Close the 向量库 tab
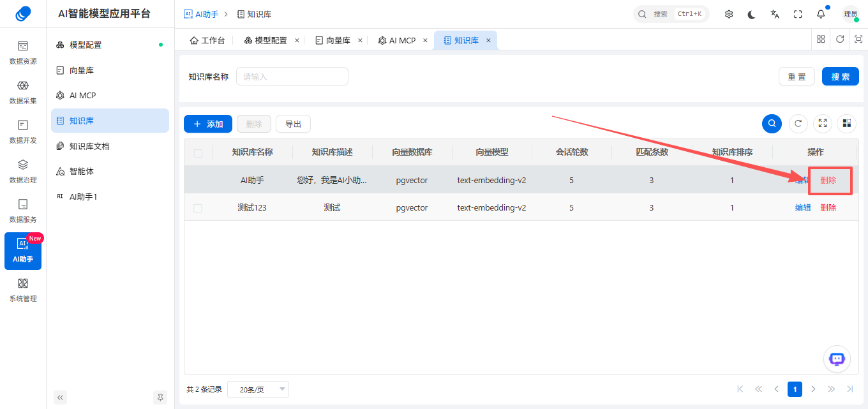The image size is (868, 409). click(x=360, y=40)
